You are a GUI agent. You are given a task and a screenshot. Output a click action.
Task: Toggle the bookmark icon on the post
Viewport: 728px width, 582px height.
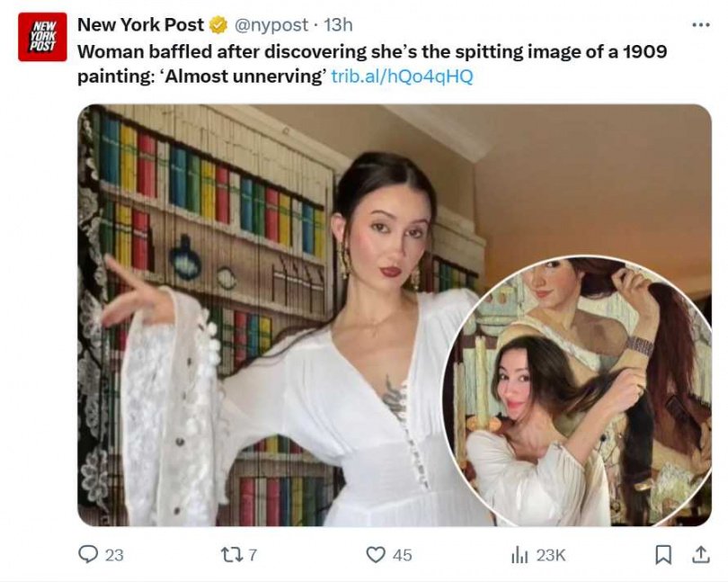coord(663,554)
